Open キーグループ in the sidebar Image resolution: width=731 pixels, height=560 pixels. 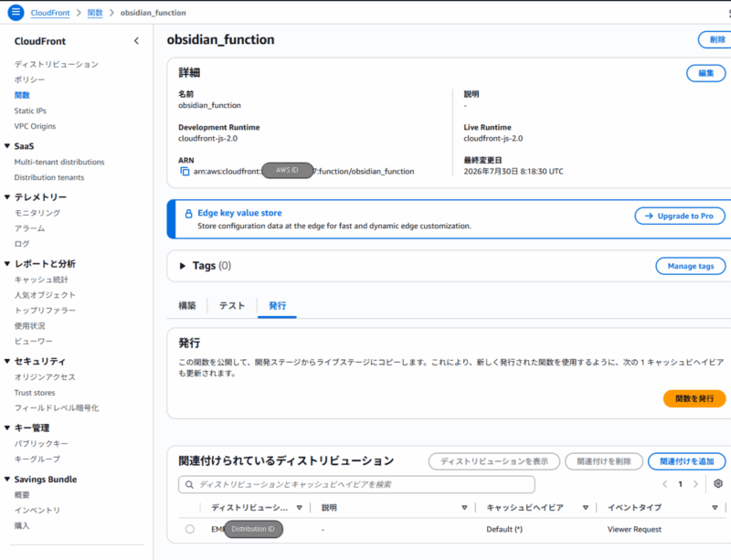pyautogui.click(x=37, y=460)
